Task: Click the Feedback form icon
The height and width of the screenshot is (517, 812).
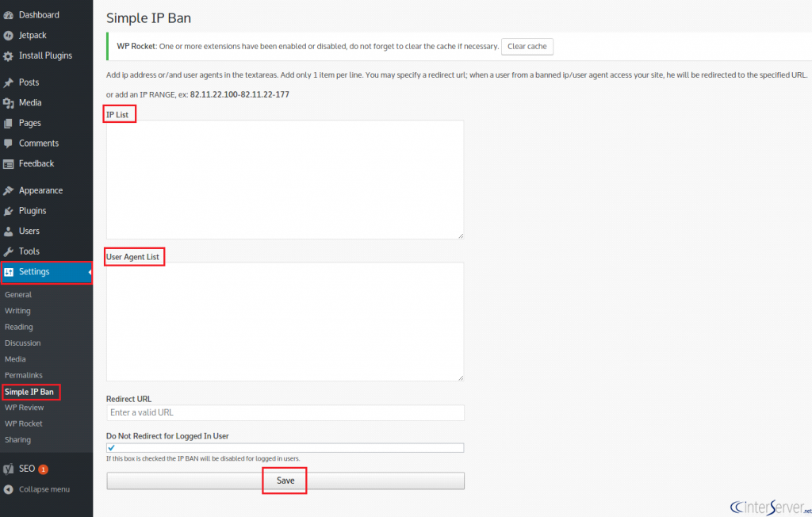Action: [x=8, y=163]
